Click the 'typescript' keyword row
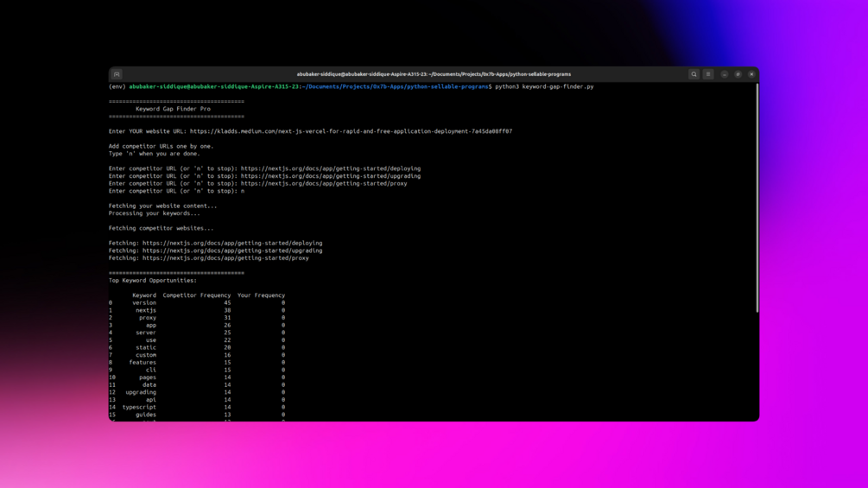The width and height of the screenshot is (868, 488). tap(197, 407)
